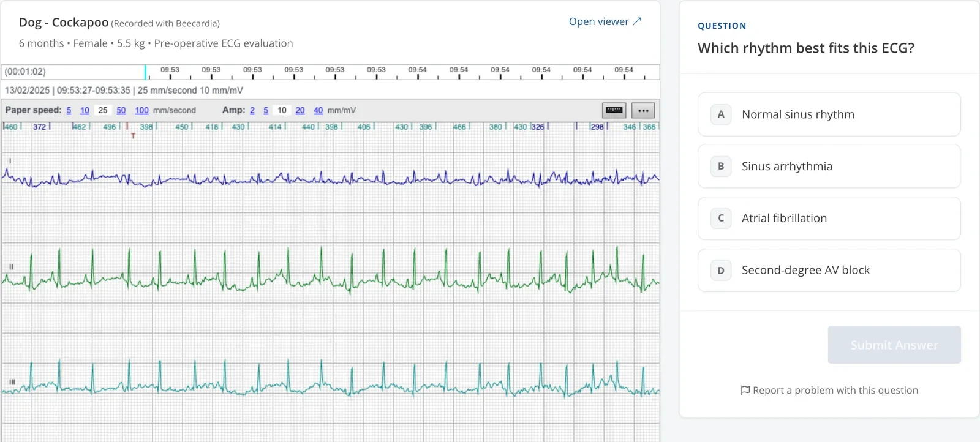Set amplitude to 40 mm/mV
This screenshot has height=442, width=980.
[318, 110]
